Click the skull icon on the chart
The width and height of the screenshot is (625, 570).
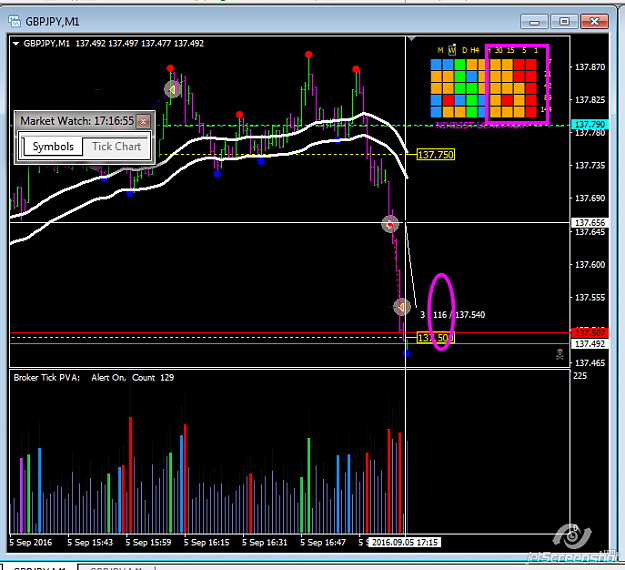560,354
